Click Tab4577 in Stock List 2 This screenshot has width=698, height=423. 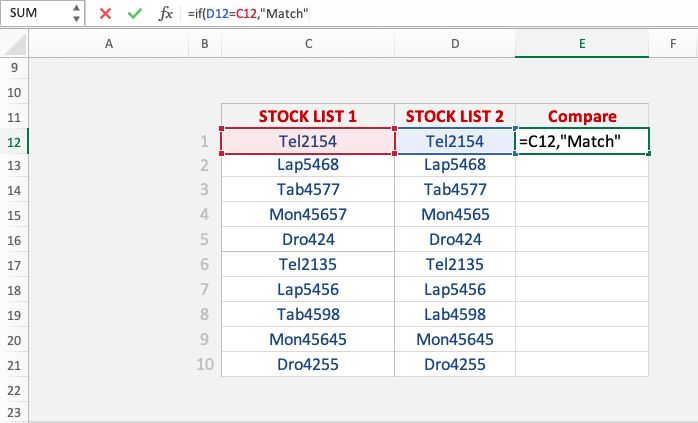coord(455,190)
